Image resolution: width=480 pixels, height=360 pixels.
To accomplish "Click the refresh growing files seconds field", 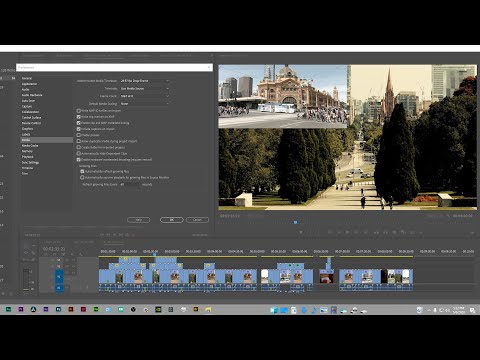I will pyautogui.click(x=129, y=184).
